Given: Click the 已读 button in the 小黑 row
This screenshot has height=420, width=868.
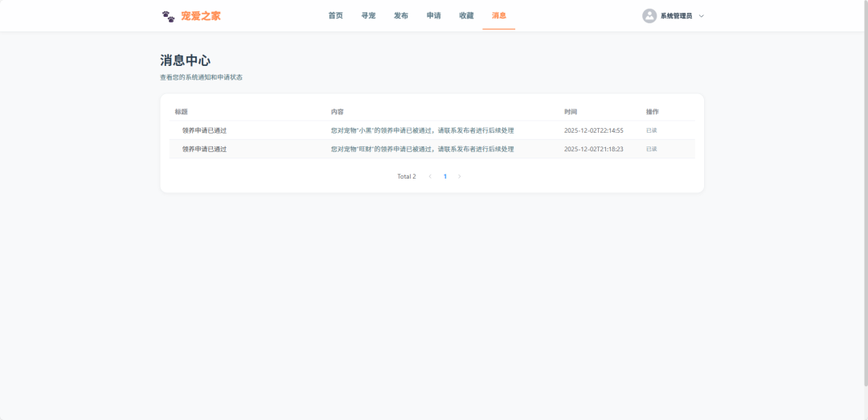Looking at the screenshot, I should click(652, 131).
